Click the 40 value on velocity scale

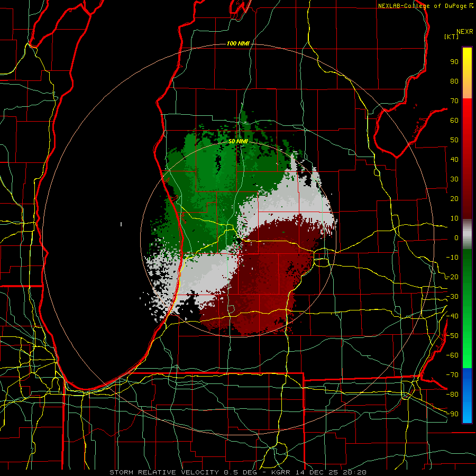click(454, 160)
